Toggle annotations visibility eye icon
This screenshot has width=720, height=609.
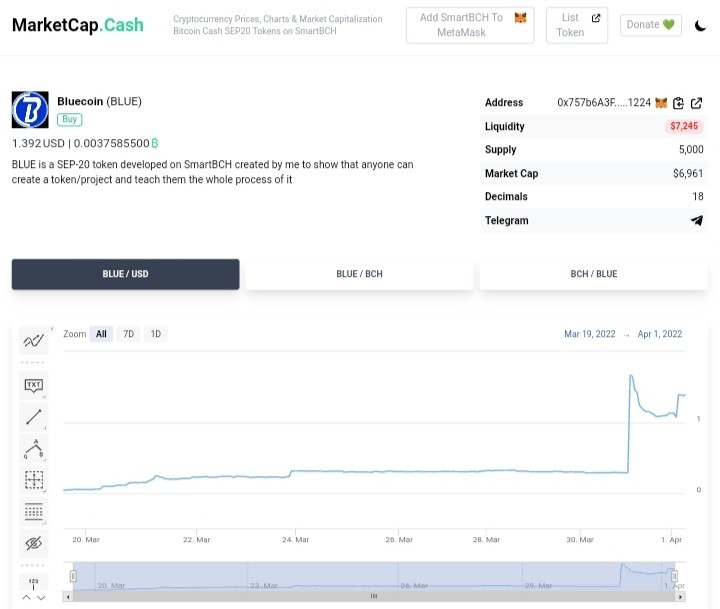[34, 543]
